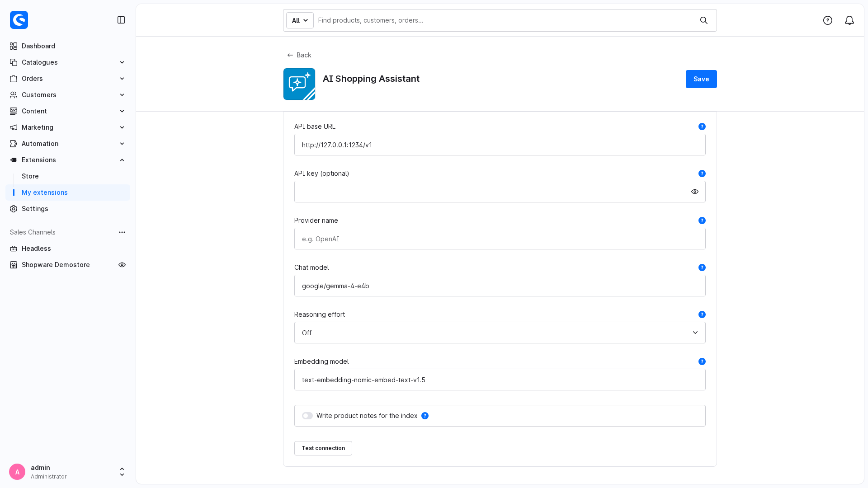Image resolution: width=868 pixels, height=488 pixels.
Task: Click the search magnifier icon
Action: (704, 20)
